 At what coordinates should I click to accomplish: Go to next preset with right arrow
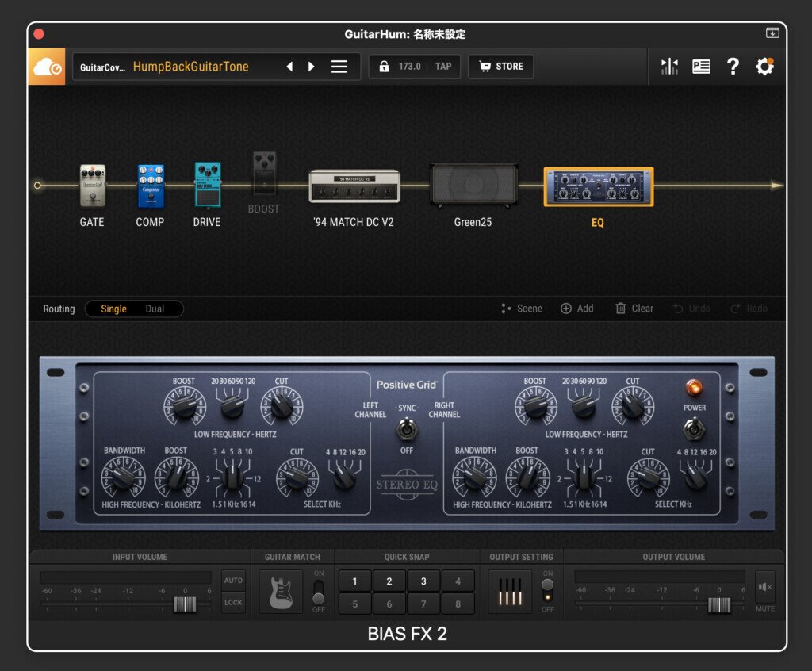(x=311, y=67)
